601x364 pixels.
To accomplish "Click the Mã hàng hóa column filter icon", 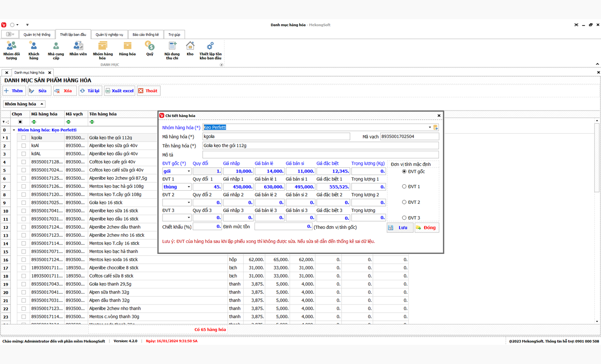I will 34,122.
